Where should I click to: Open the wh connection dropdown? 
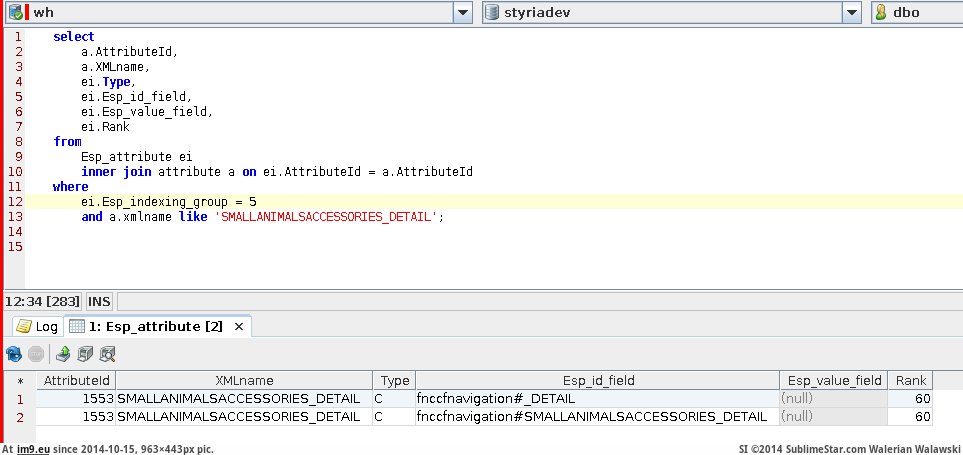(x=462, y=12)
